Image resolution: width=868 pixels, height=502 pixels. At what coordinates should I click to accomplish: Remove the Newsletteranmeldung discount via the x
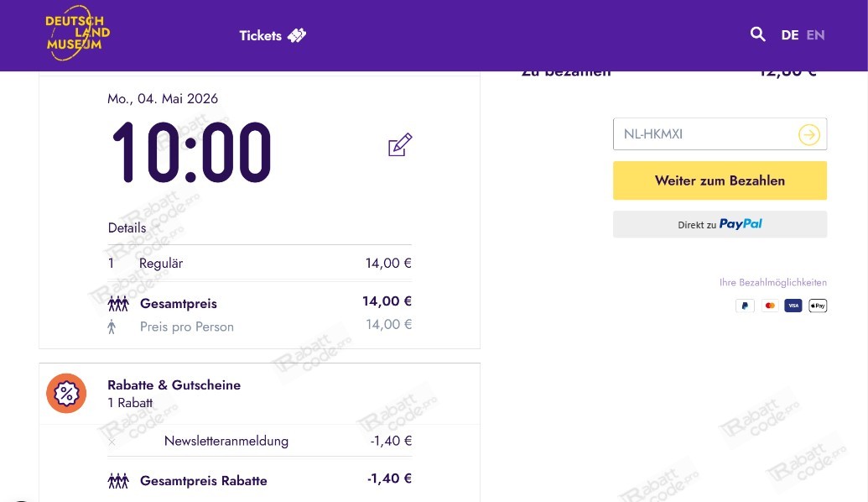pyautogui.click(x=112, y=441)
